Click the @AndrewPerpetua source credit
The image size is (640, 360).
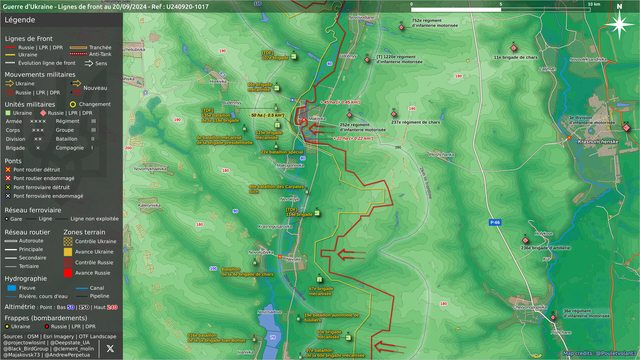(67, 355)
